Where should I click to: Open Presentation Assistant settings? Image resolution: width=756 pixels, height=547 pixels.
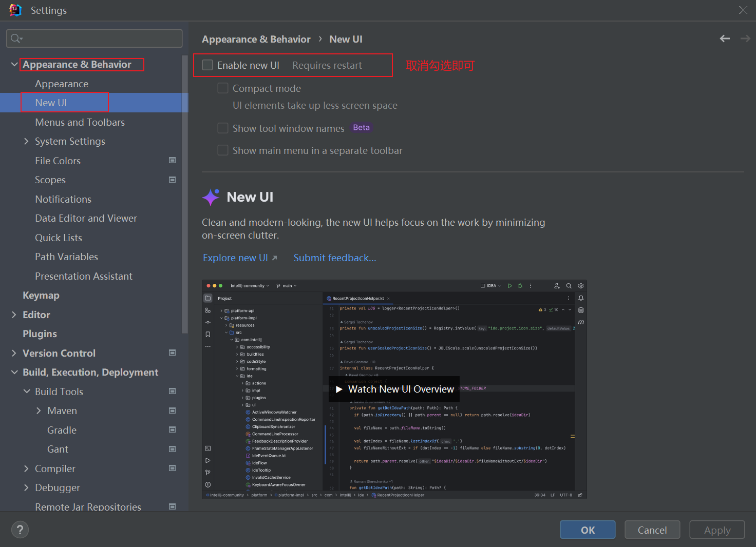[x=84, y=276]
